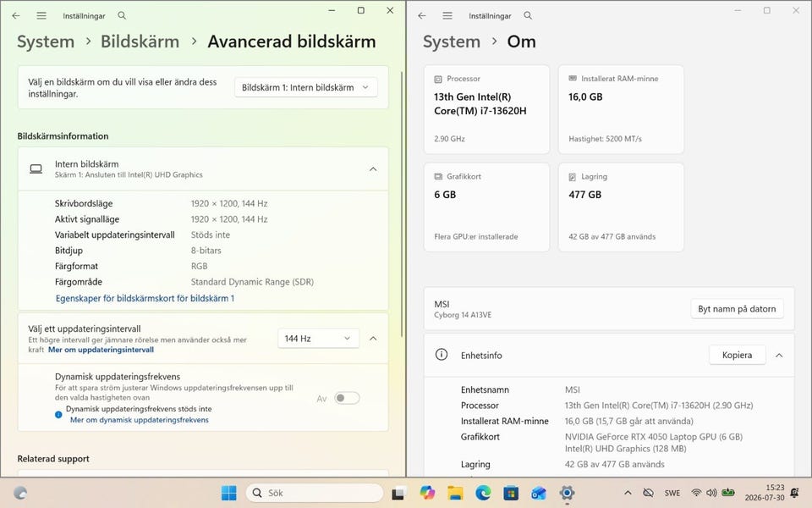The width and height of the screenshot is (812, 508).
Task: Select the 16,0 GB (15,7 GB går att använda) text
Action: (x=628, y=422)
